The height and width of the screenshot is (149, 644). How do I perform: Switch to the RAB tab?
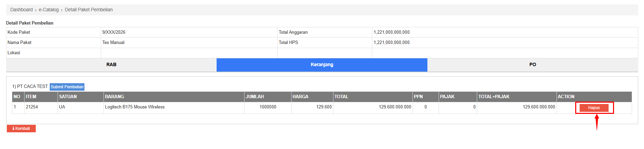point(111,65)
